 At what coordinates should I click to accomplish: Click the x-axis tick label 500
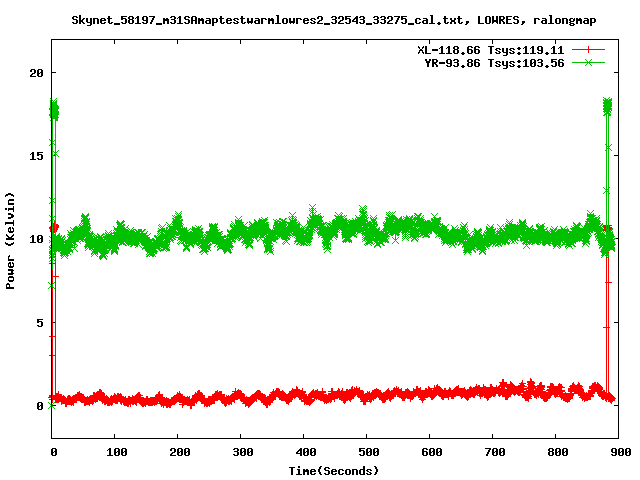click(x=369, y=452)
